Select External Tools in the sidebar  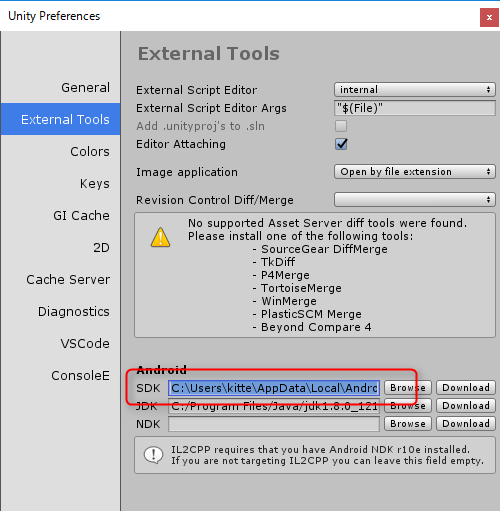60,119
